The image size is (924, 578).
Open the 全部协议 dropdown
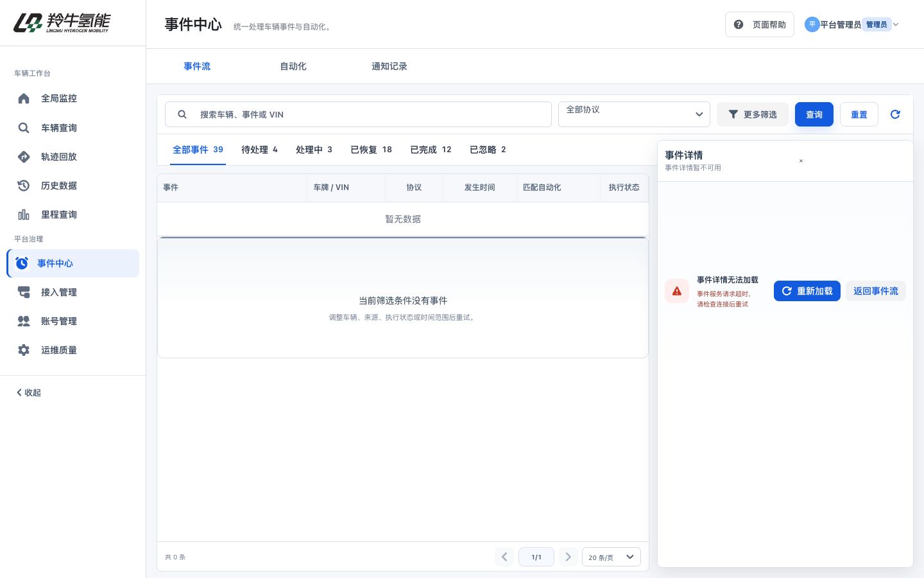[x=634, y=114]
